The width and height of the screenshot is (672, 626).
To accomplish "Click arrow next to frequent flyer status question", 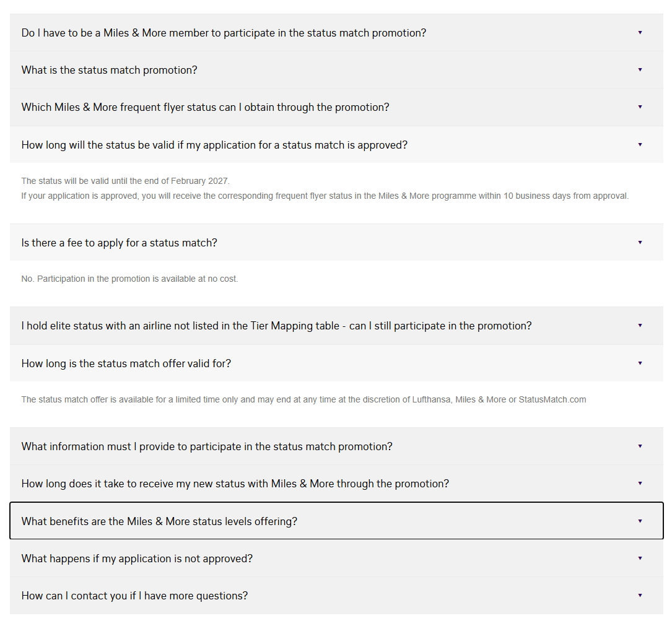I will pyautogui.click(x=640, y=107).
